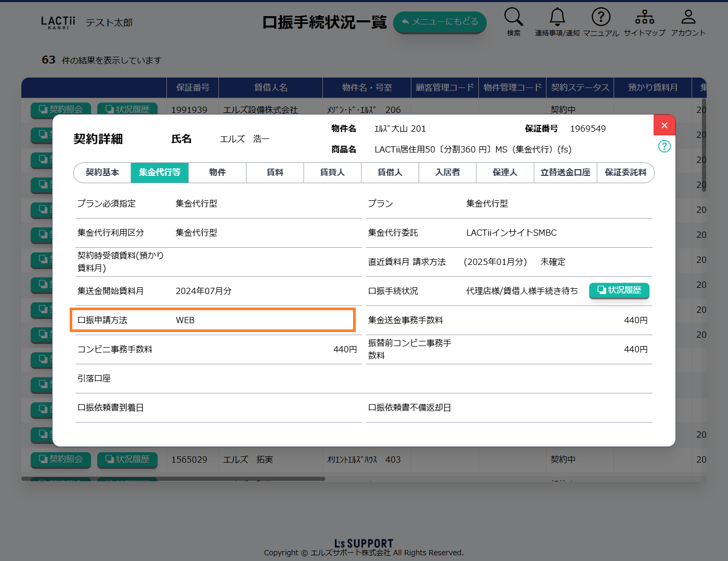
Task: Open the sitemap icon
Action: pyautogui.click(x=644, y=17)
